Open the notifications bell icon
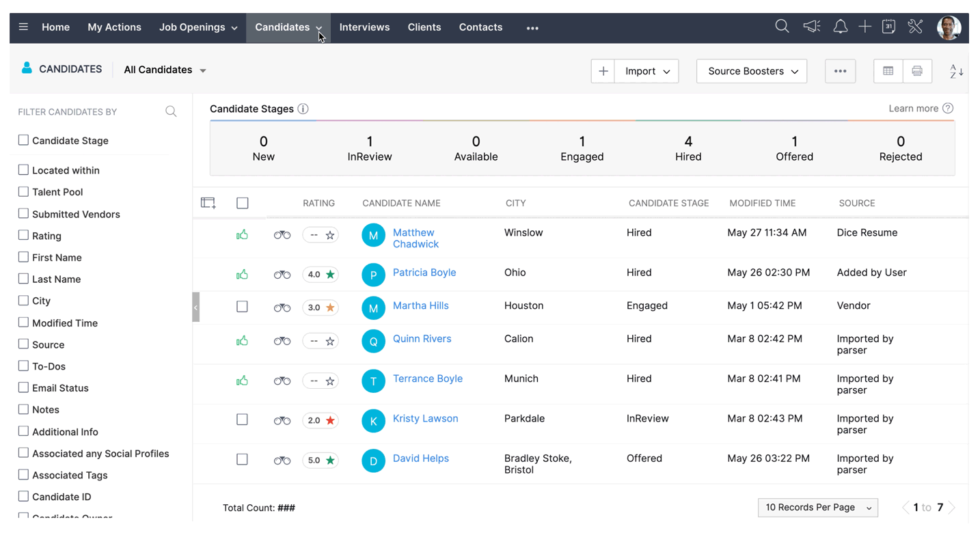The width and height of the screenshot is (980, 535). [840, 27]
